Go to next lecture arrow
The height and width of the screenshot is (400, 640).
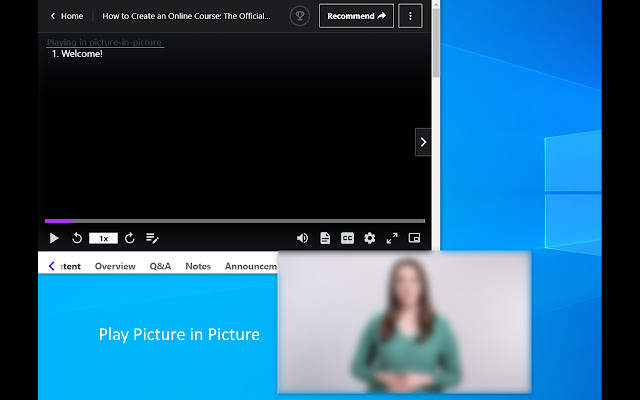[423, 142]
